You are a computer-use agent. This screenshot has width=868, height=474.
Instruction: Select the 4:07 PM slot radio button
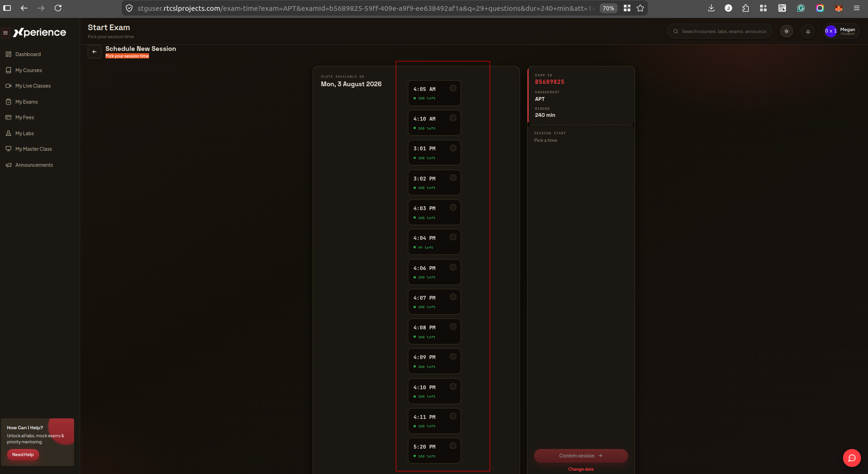point(453,297)
